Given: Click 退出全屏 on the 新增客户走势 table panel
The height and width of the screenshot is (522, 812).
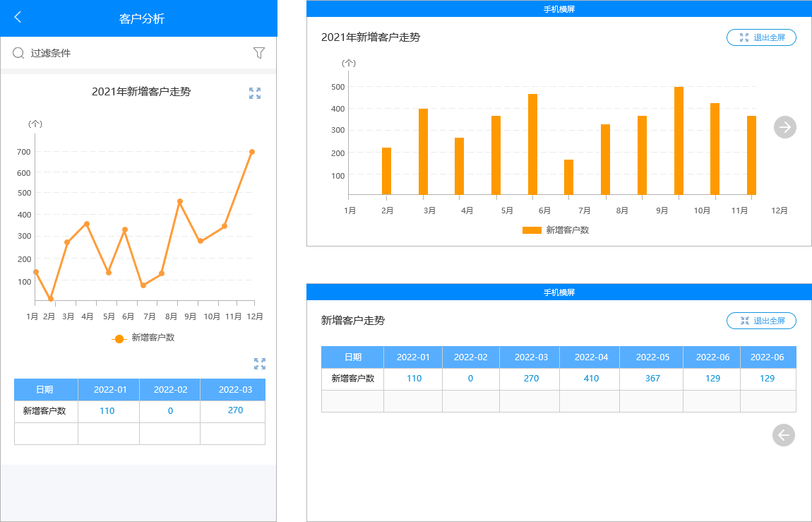Looking at the screenshot, I should point(762,321).
